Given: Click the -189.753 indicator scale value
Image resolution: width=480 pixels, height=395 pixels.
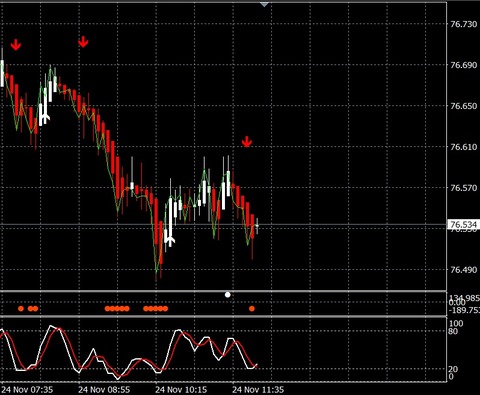Looking at the screenshot, I should click(464, 310).
